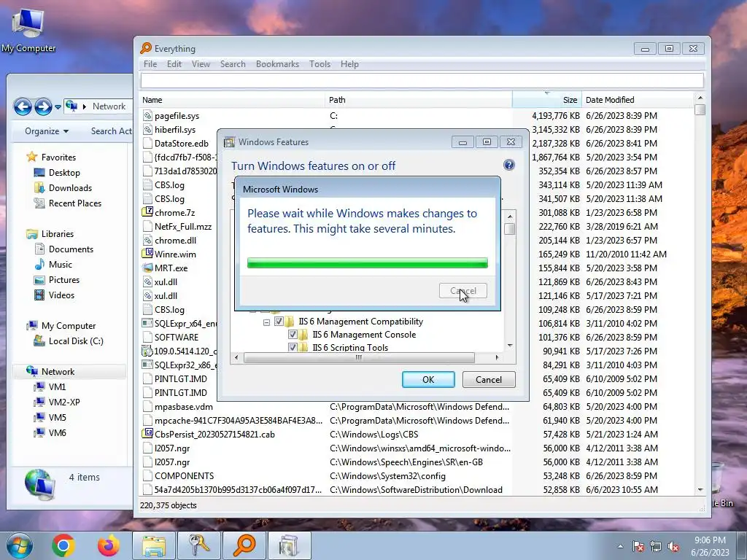
Task: Click the taskbar clock 9:06 PM
Action: [x=710, y=540]
